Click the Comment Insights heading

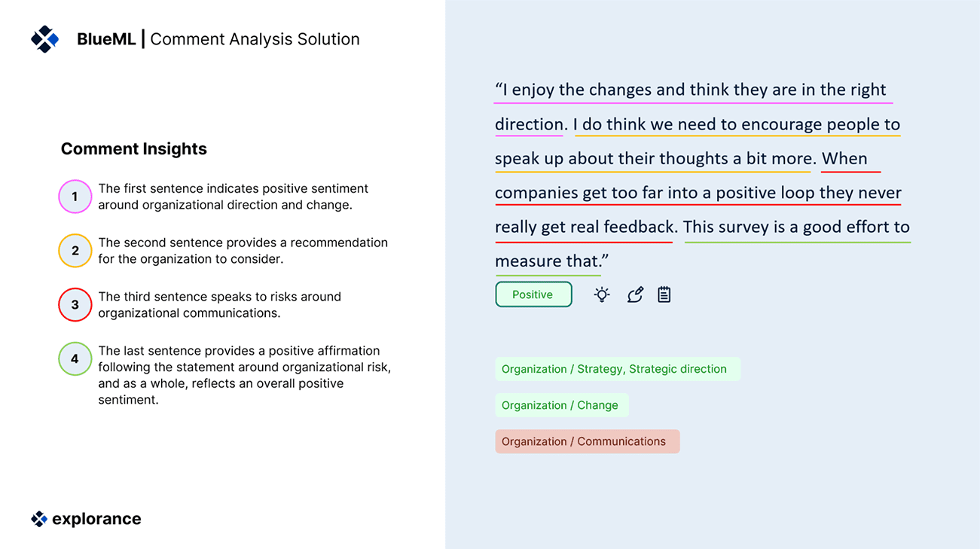click(x=134, y=149)
